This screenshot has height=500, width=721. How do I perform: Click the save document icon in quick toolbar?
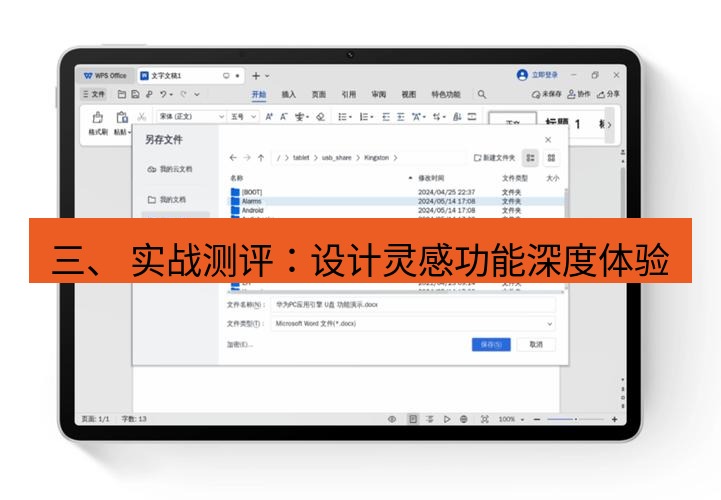(x=135, y=94)
